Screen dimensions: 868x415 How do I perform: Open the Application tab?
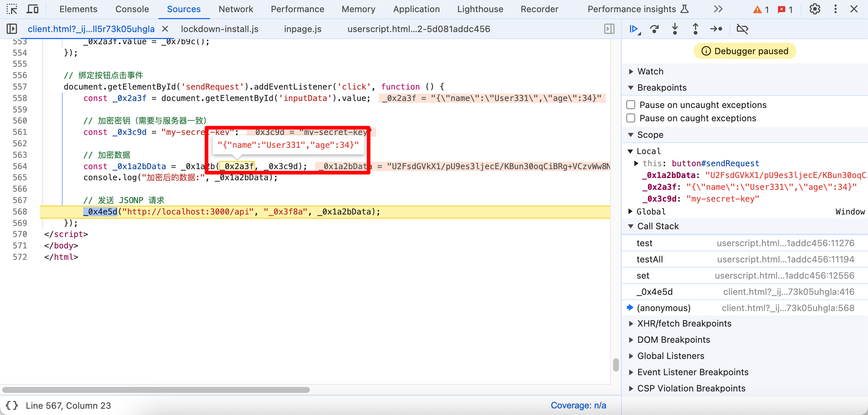coord(416,9)
